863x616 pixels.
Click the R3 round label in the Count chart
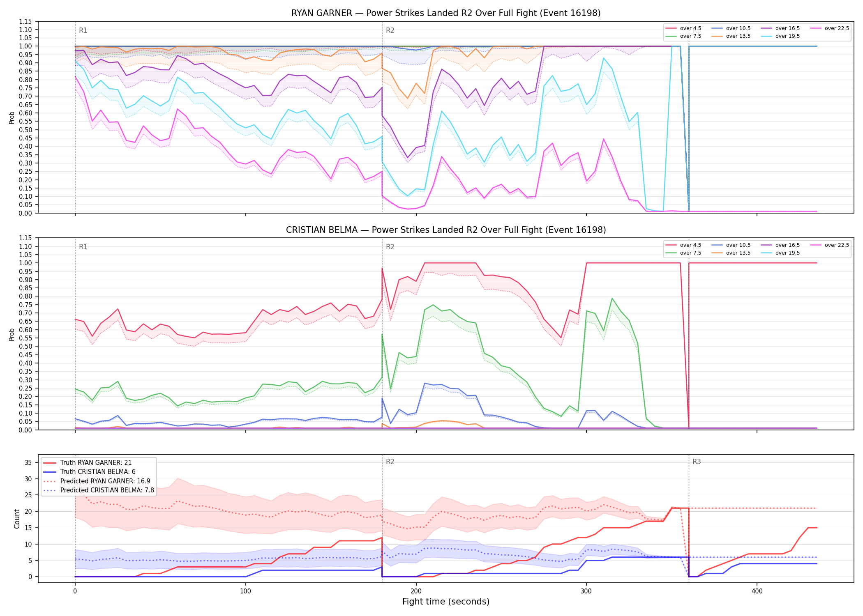coord(697,462)
